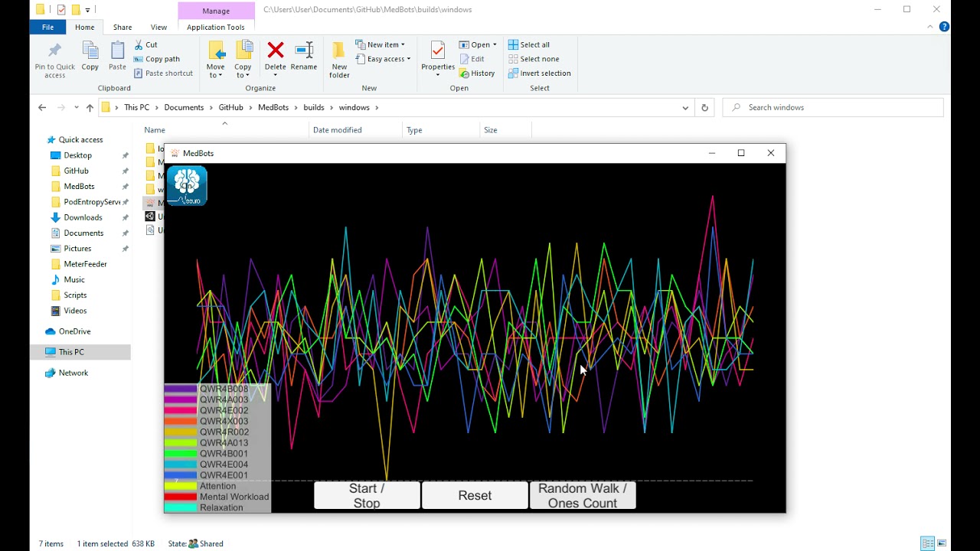Click the Type column header
This screenshot has height=551, width=980.
pos(441,130)
